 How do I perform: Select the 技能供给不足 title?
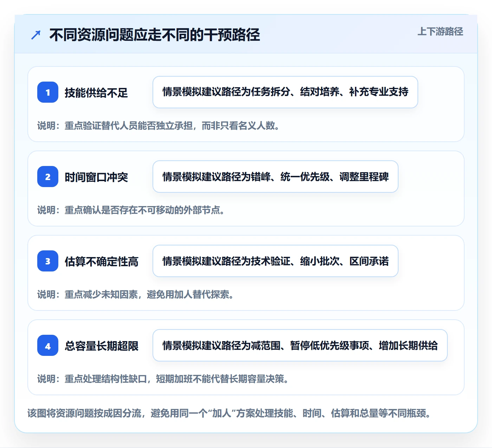coord(96,93)
